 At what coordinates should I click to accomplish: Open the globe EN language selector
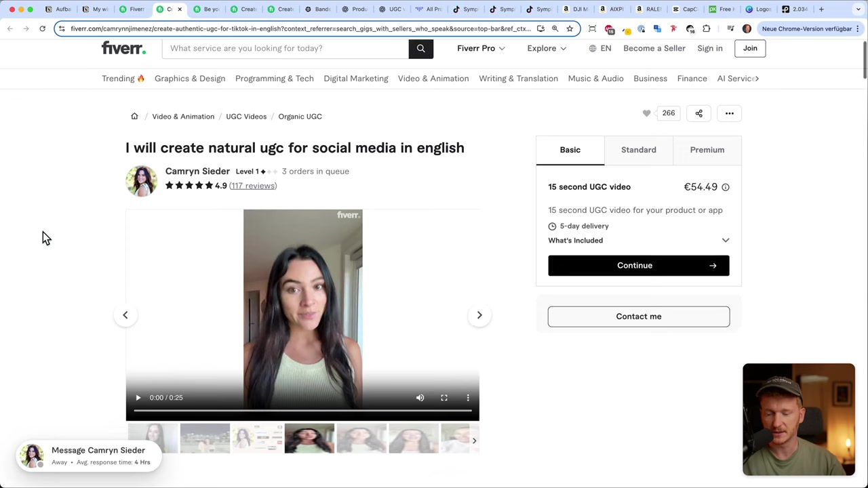pos(600,48)
